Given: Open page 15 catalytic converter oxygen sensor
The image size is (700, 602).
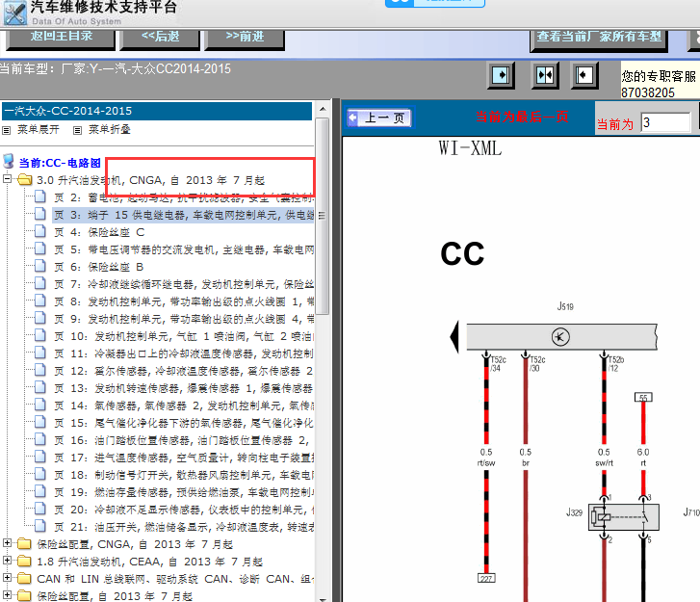Looking at the screenshot, I should point(184,423).
